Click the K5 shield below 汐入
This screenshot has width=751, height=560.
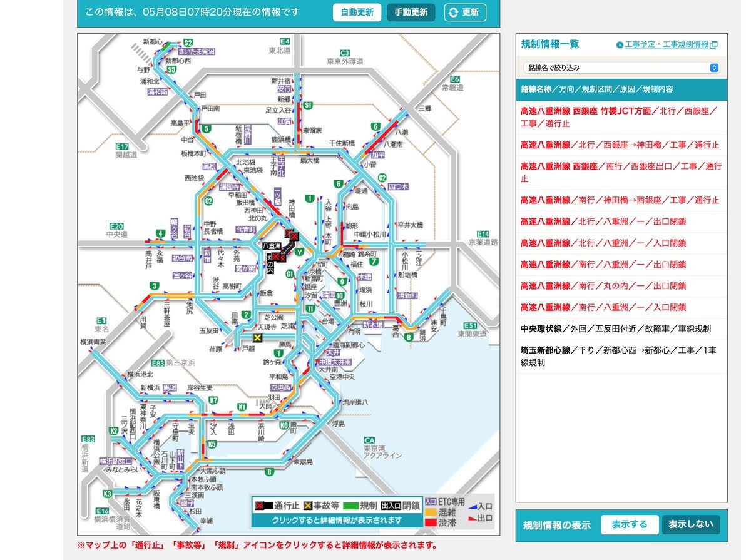pos(212,444)
